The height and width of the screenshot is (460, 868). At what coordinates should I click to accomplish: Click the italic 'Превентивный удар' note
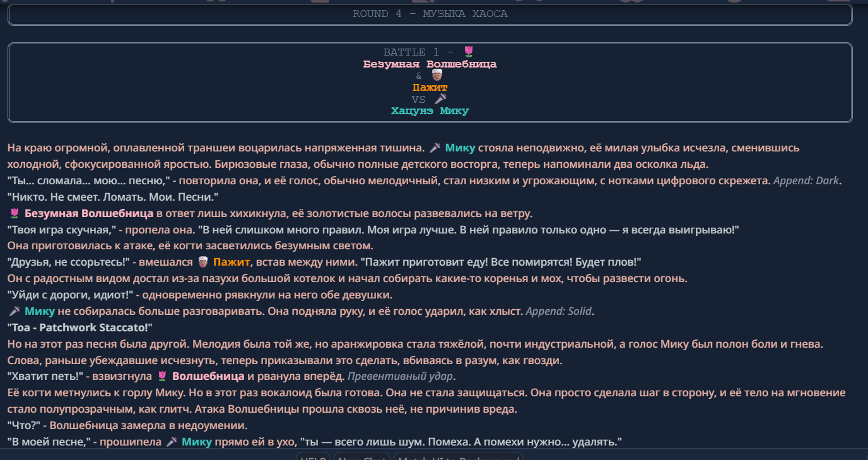click(x=400, y=376)
